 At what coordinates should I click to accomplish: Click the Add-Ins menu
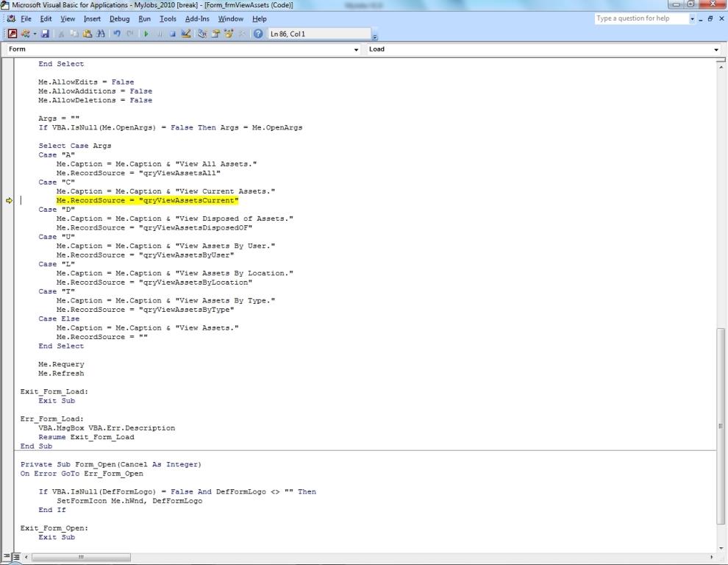click(x=197, y=18)
